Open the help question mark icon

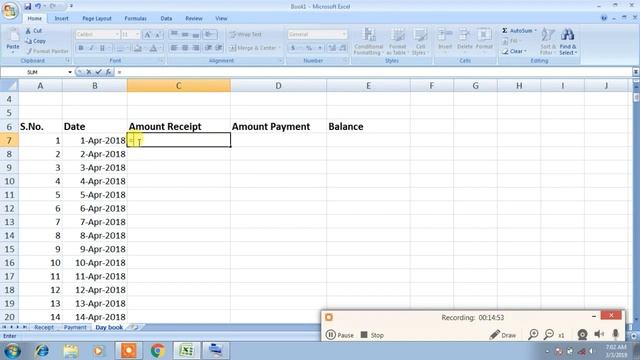604,18
